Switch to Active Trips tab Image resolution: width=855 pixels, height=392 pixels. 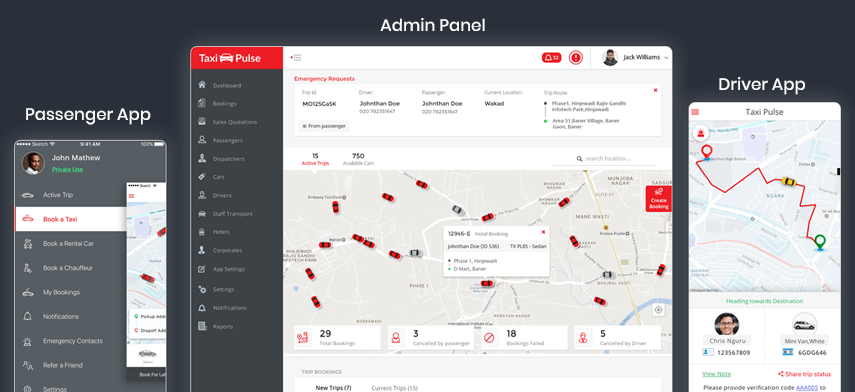pos(315,159)
